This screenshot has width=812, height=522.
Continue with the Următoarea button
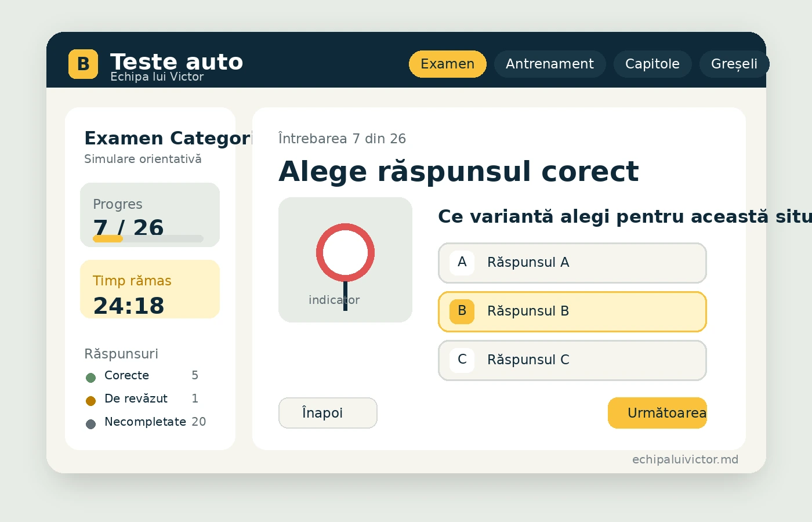[657, 413]
